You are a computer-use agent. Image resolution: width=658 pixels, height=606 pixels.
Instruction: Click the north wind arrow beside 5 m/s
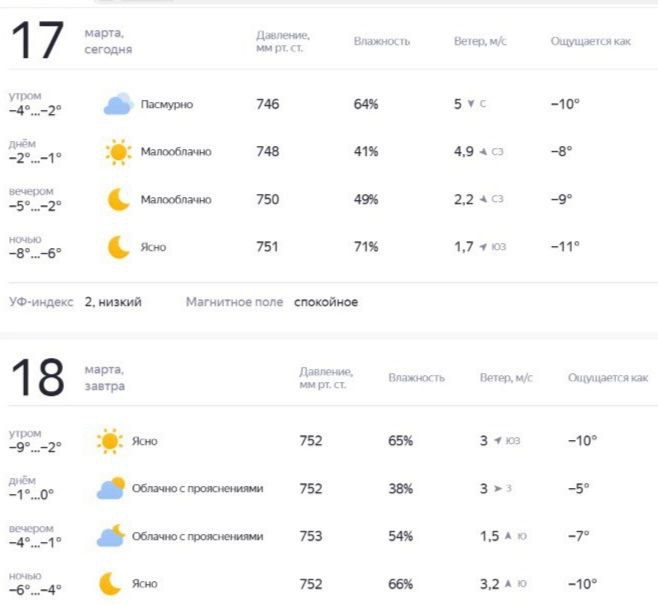(x=471, y=104)
